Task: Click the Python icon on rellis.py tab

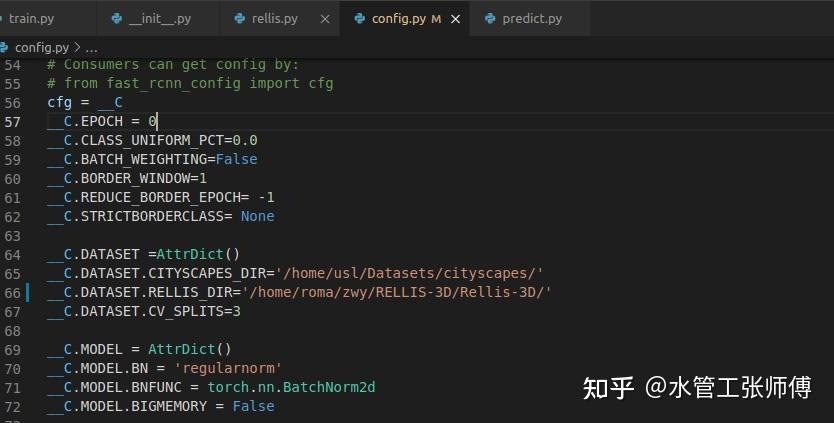Action: click(240, 19)
